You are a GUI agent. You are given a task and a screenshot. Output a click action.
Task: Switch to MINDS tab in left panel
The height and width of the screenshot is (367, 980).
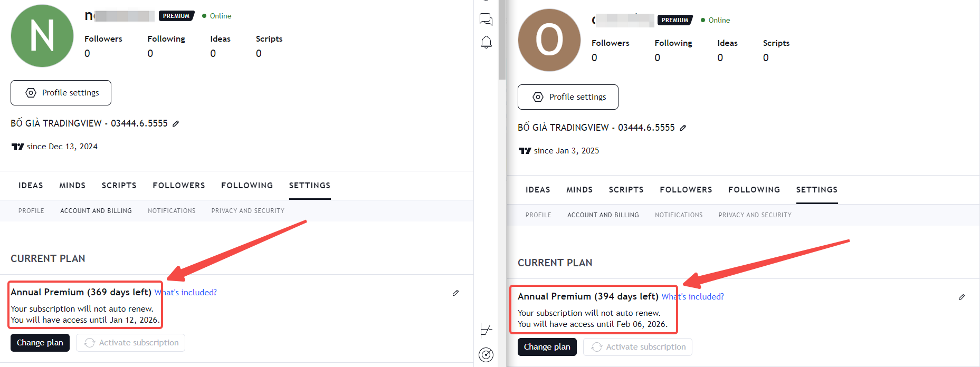72,186
